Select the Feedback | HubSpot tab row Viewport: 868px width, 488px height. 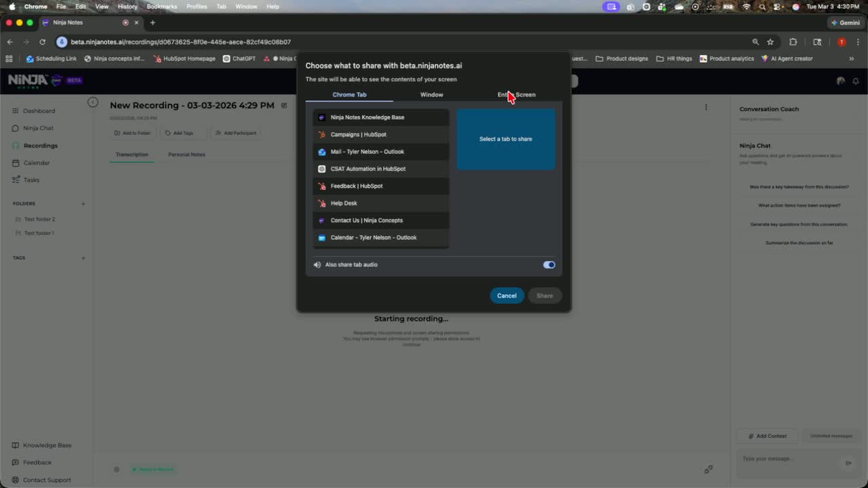point(380,186)
